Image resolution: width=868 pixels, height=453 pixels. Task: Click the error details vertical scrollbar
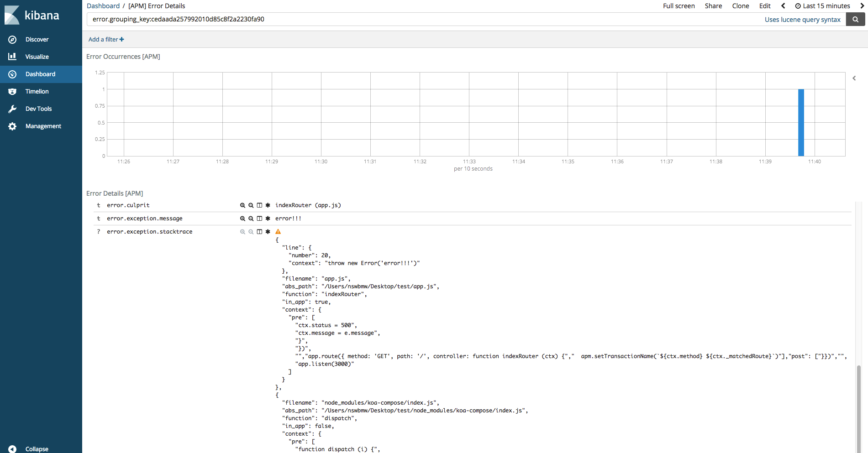pos(859,409)
